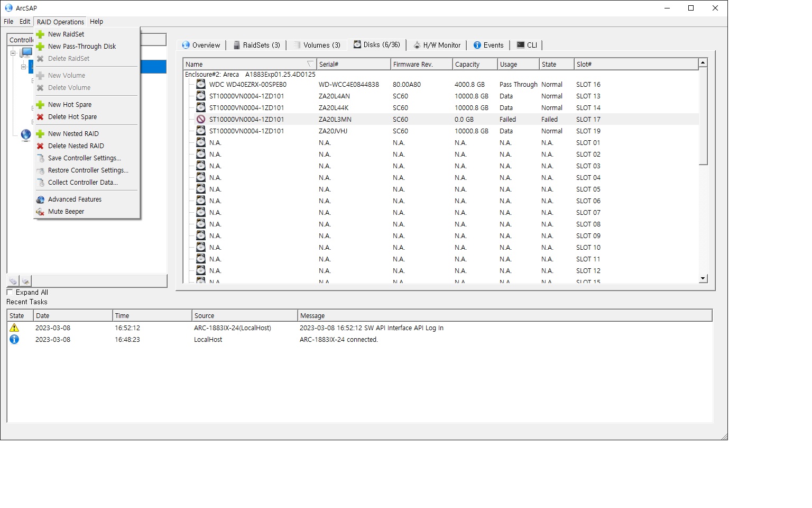Click the network globe icon in controller tree
The height and width of the screenshot is (508, 812).
pyautogui.click(x=26, y=135)
